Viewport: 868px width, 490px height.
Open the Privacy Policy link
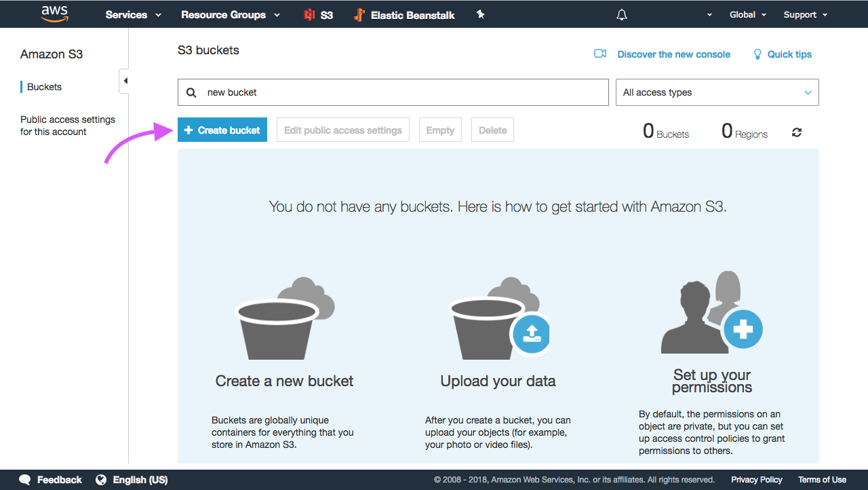pos(756,479)
